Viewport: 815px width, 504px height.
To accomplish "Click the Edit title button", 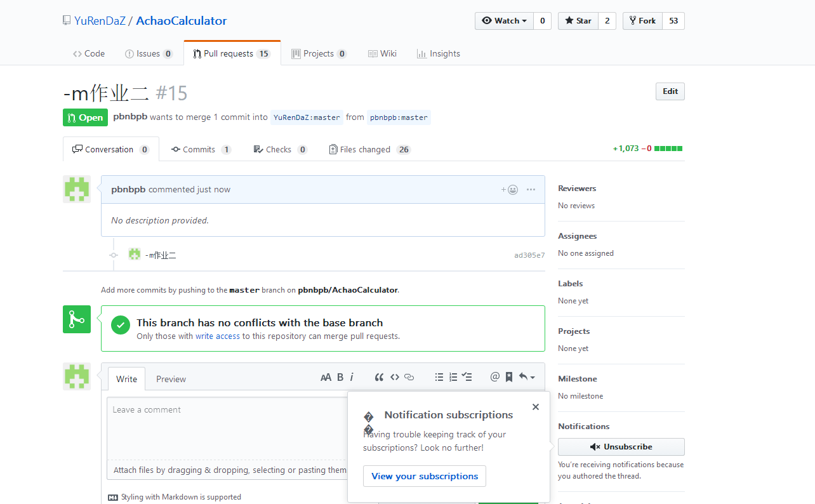I will (670, 91).
